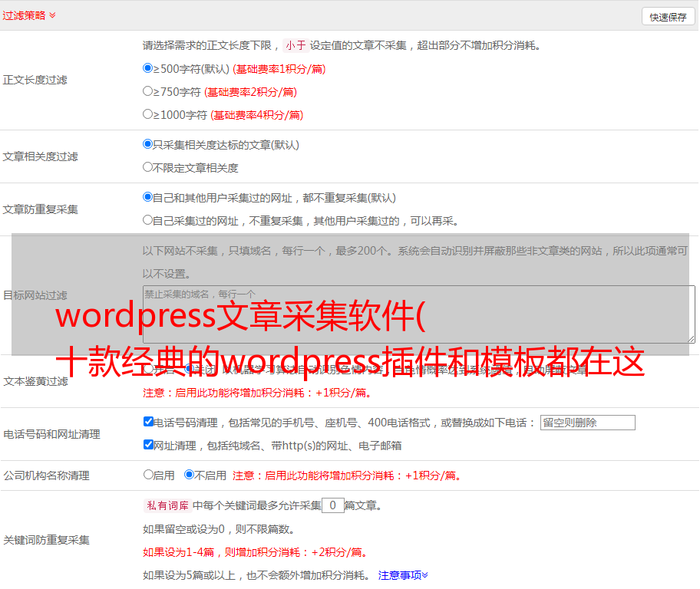Click the 以下网站不采集 description text

415,262
